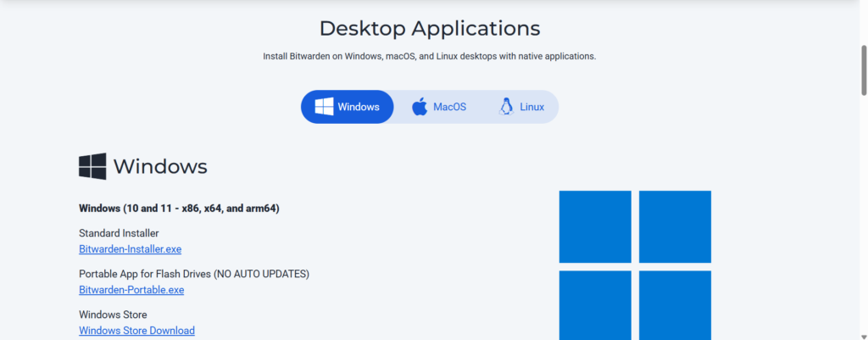Click the black Windows logo beside heading
The width and height of the screenshot is (868, 340).
(92, 166)
